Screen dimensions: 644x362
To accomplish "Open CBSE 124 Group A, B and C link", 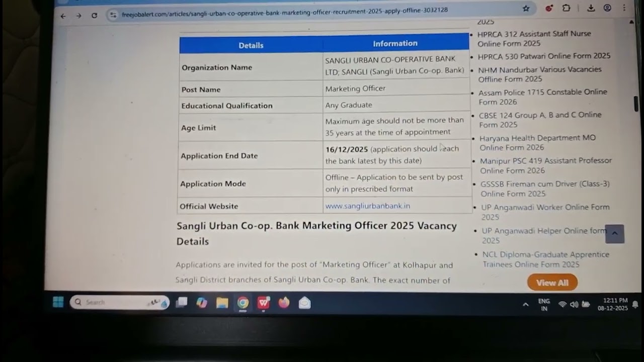I will click(x=540, y=120).
